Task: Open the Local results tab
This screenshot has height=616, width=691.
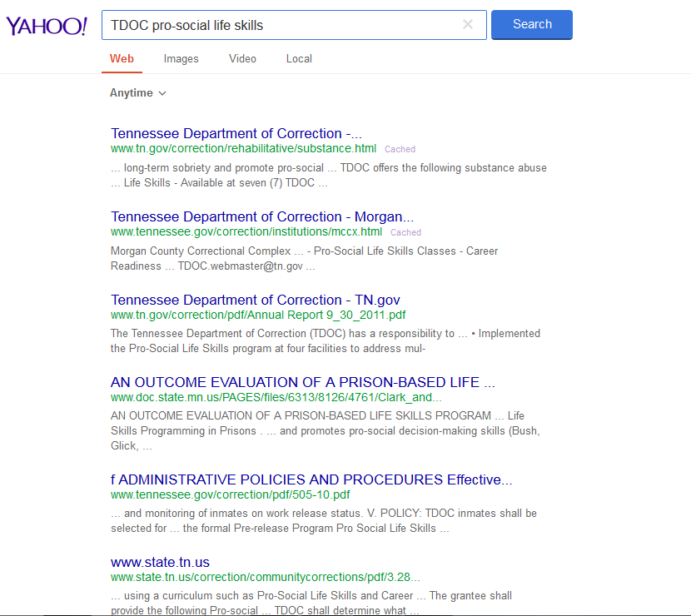Action: 299,59
